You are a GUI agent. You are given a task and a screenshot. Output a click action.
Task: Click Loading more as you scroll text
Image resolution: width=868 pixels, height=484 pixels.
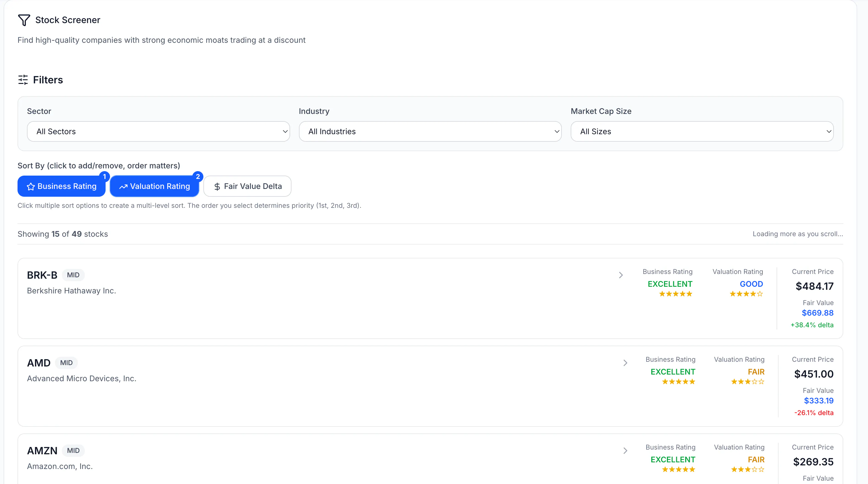798,234
